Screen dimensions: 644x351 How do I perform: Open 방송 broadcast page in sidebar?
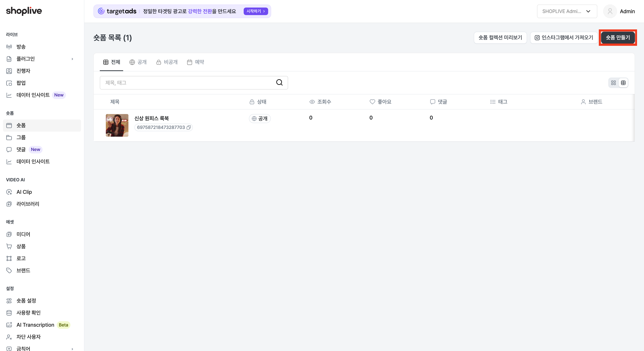(42, 47)
